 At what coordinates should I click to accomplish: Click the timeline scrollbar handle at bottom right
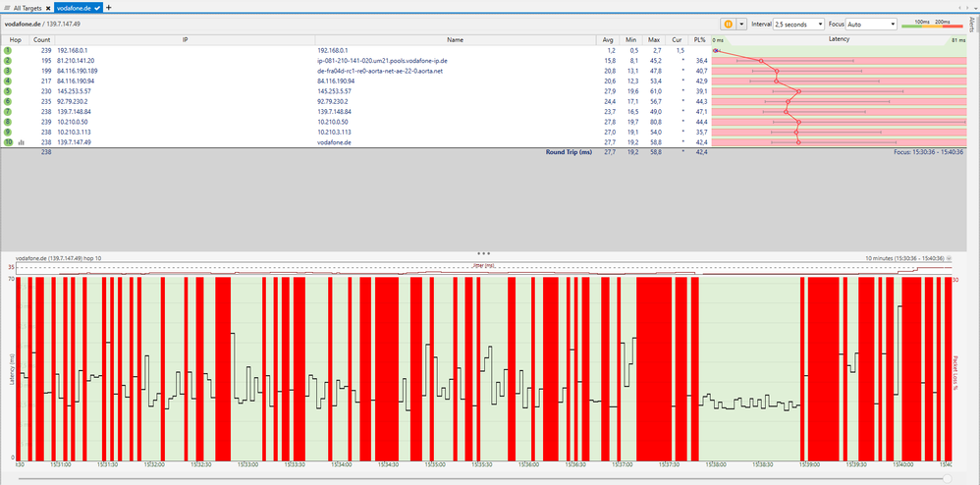pyautogui.click(x=948, y=477)
